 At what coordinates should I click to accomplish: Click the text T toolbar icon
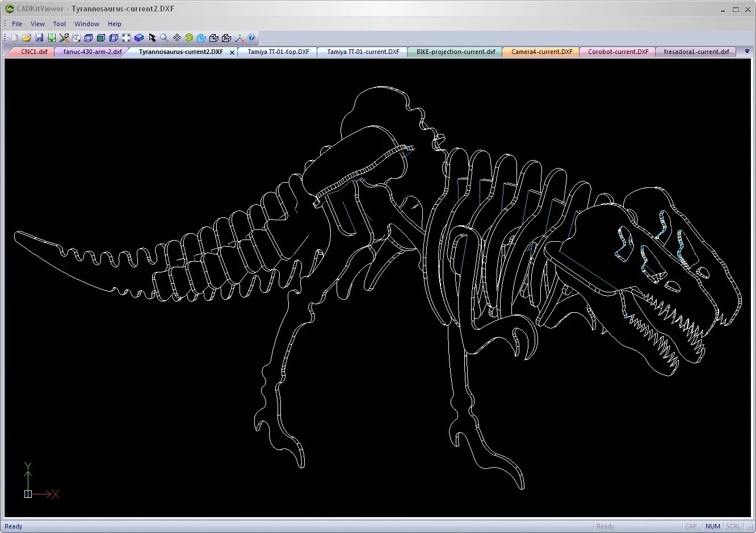[76, 38]
